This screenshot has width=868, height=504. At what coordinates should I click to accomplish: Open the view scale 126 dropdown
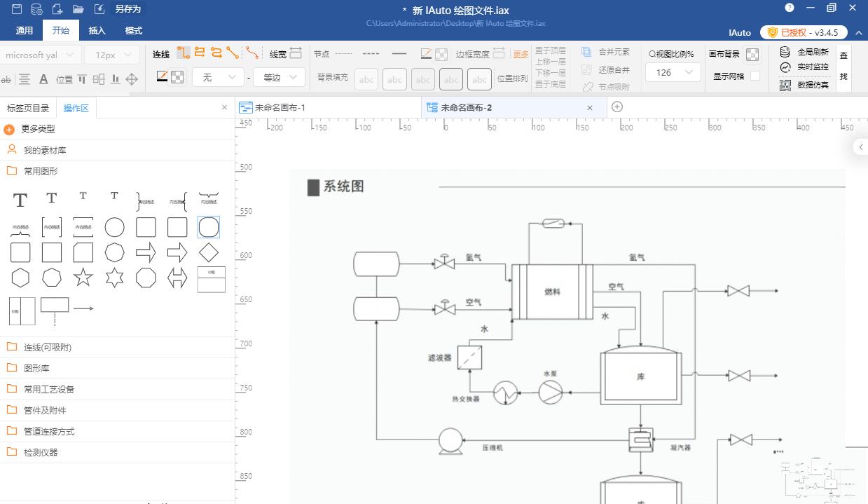click(672, 72)
